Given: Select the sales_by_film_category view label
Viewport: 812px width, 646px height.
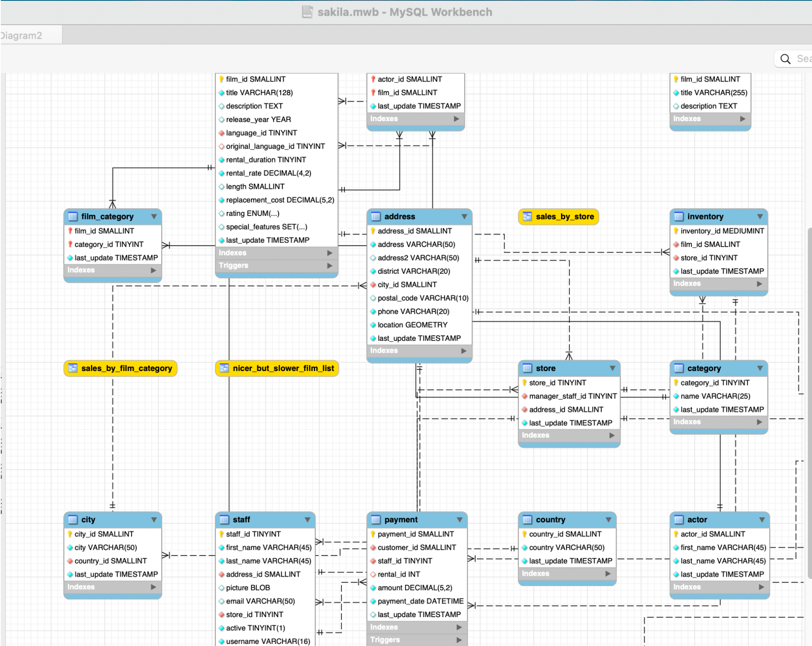Looking at the screenshot, I should pos(127,368).
